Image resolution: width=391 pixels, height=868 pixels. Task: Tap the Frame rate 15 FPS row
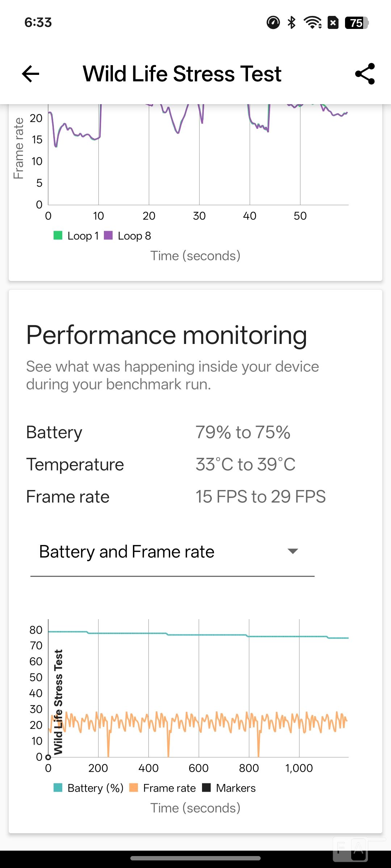click(x=195, y=497)
